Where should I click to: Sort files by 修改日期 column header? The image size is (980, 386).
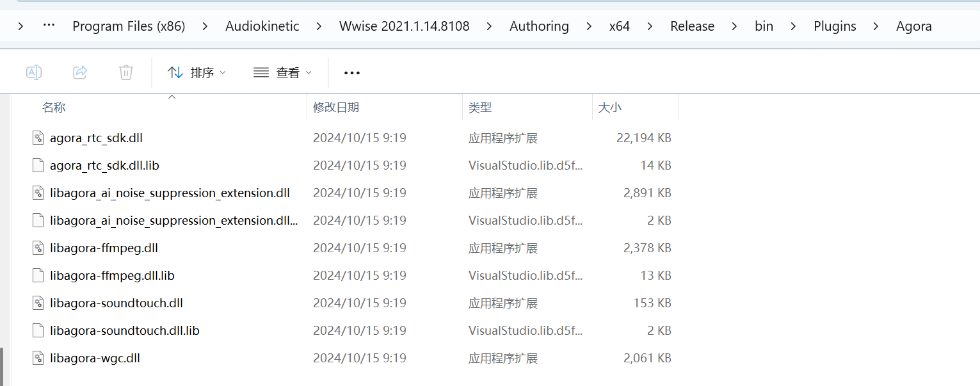pyautogui.click(x=335, y=108)
